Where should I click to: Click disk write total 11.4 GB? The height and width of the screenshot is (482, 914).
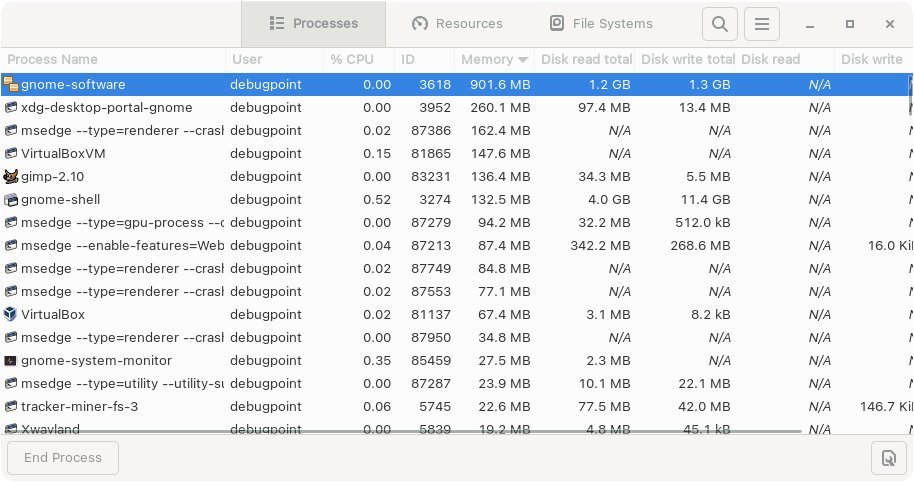(705, 200)
